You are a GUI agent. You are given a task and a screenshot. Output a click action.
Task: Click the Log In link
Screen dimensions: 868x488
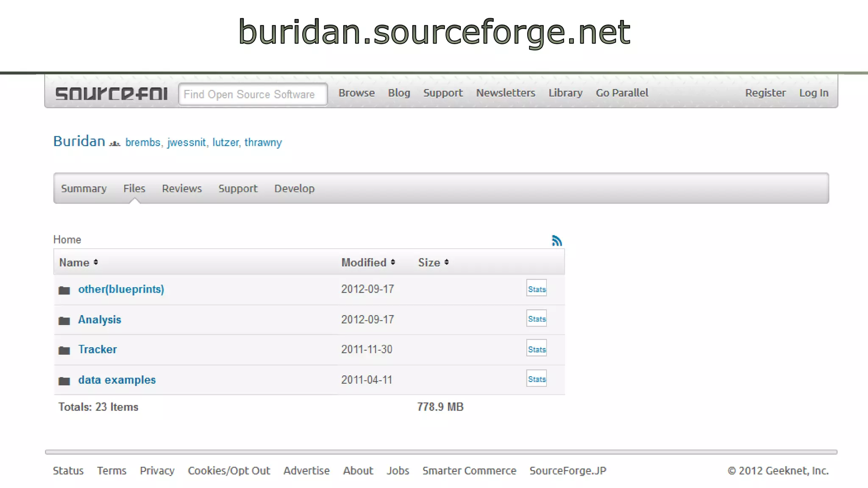coord(813,93)
